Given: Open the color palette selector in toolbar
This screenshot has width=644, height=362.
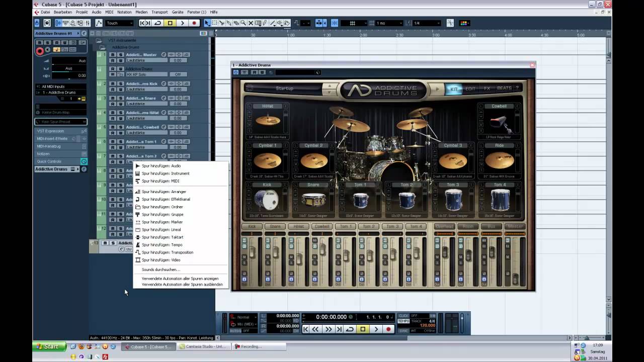Looking at the screenshot, I should point(464,23).
